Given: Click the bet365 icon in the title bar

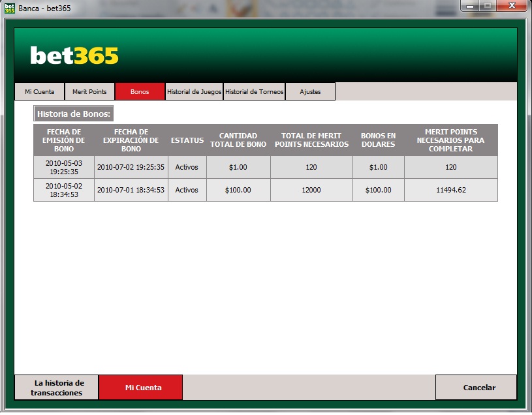Looking at the screenshot, I should pos(10,8).
